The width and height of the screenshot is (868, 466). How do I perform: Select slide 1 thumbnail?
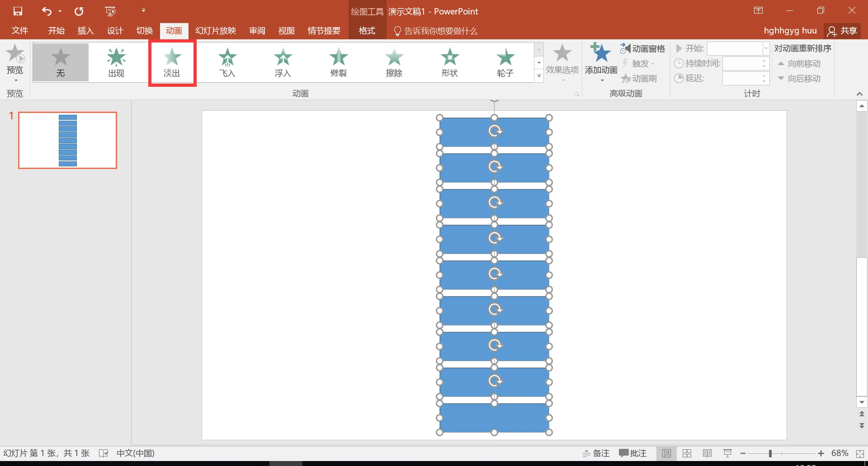68,140
